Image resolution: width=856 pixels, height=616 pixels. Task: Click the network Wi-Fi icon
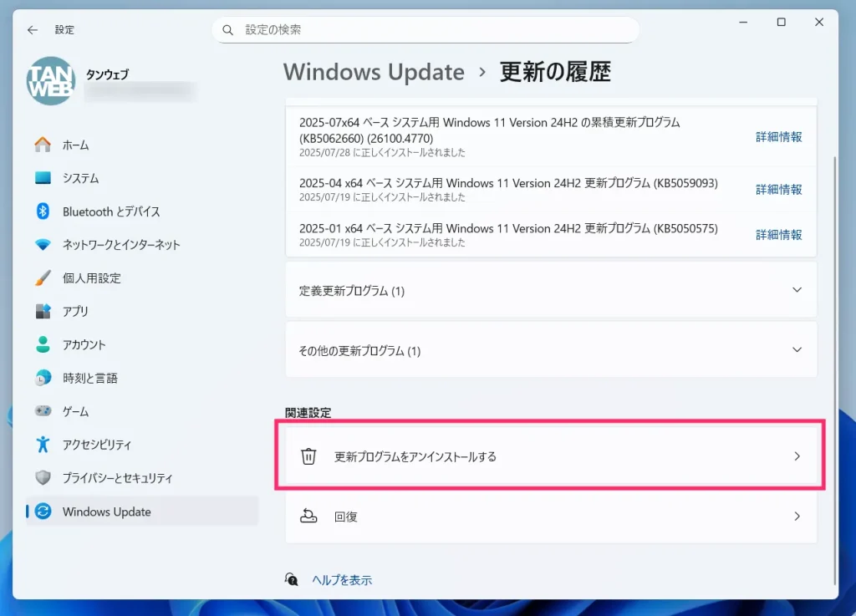click(43, 244)
